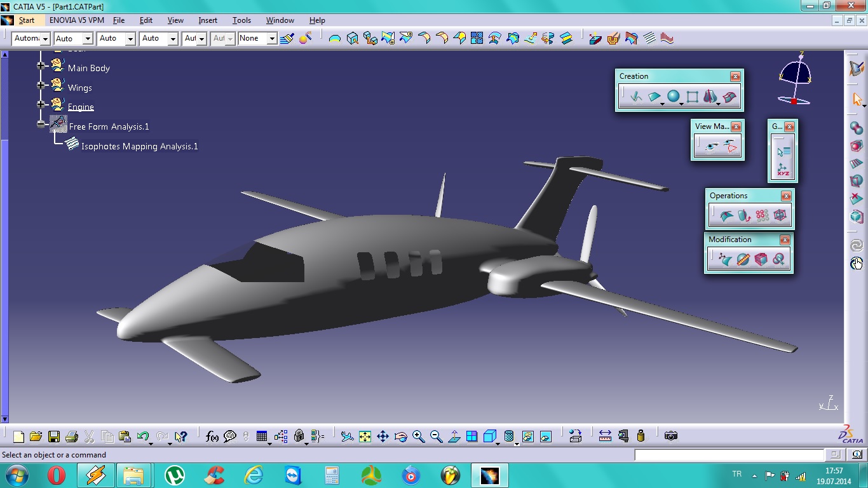Image resolution: width=868 pixels, height=488 pixels.
Task: Toggle the Hide/Show icon in bottom toolbar
Action: point(527,437)
